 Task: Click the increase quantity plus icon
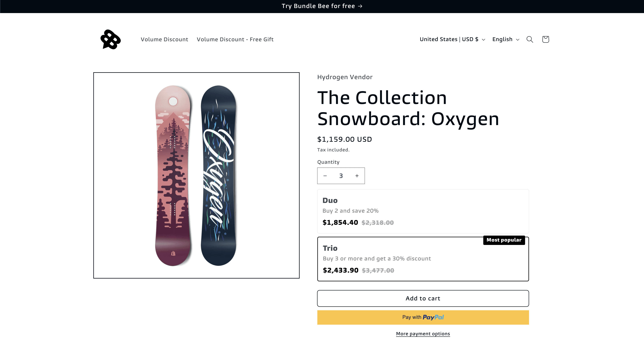point(357,175)
